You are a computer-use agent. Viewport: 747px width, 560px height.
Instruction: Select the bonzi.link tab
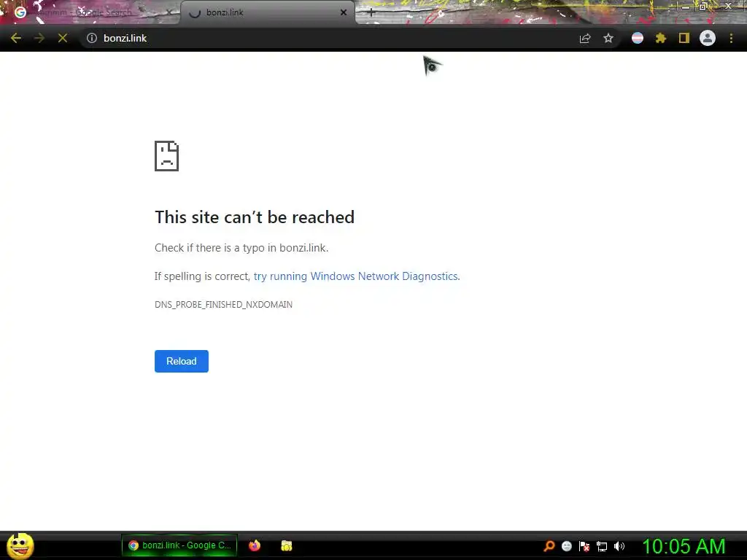point(267,12)
